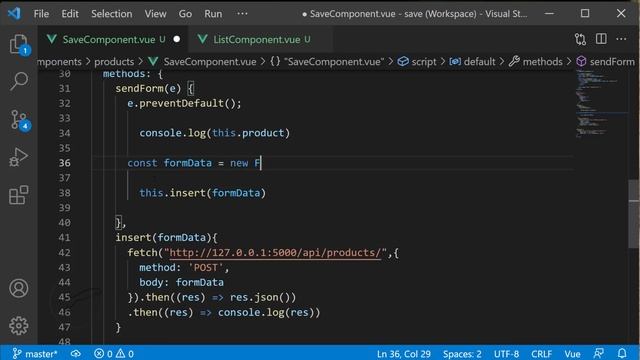This screenshot has width=640, height=360.
Task: Open editor More Actions ellipsis
Action: (x=621, y=39)
